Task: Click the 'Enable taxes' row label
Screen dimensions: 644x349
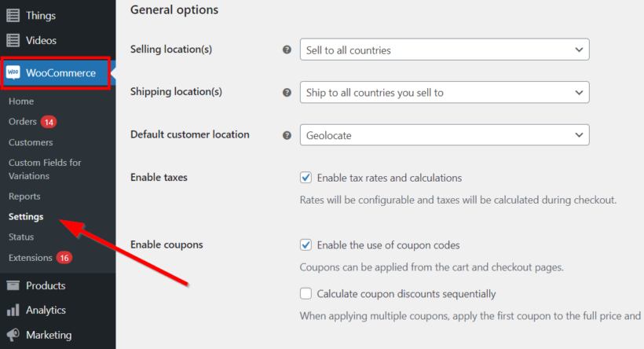Action: coord(159,177)
